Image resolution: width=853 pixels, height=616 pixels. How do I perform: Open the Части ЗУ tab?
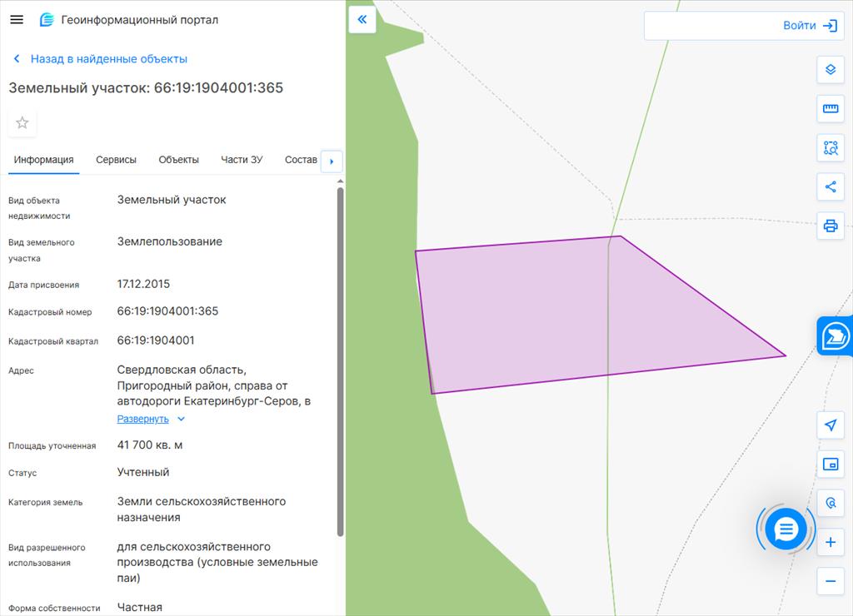tap(242, 160)
